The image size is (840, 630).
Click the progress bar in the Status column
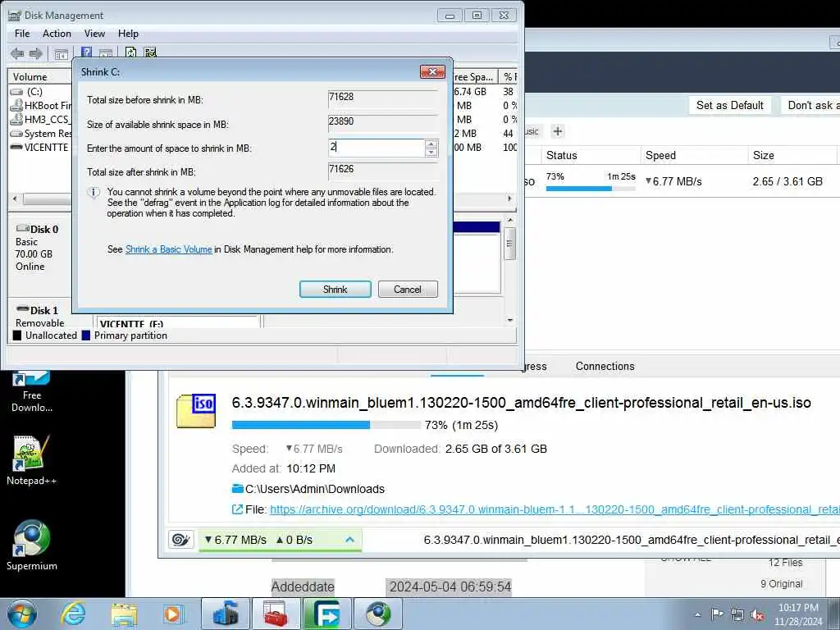[591, 189]
